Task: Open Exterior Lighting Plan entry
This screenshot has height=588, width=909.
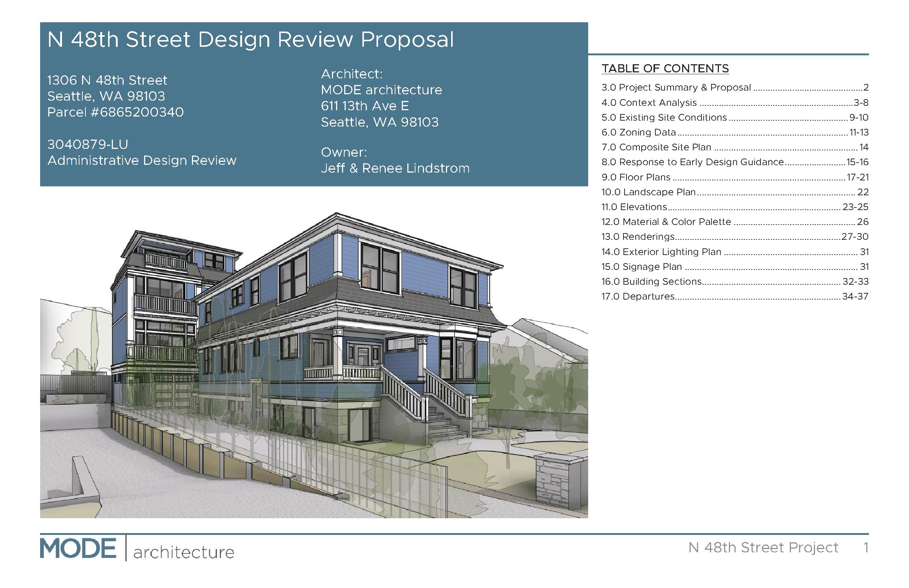Action: pyautogui.click(x=661, y=252)
